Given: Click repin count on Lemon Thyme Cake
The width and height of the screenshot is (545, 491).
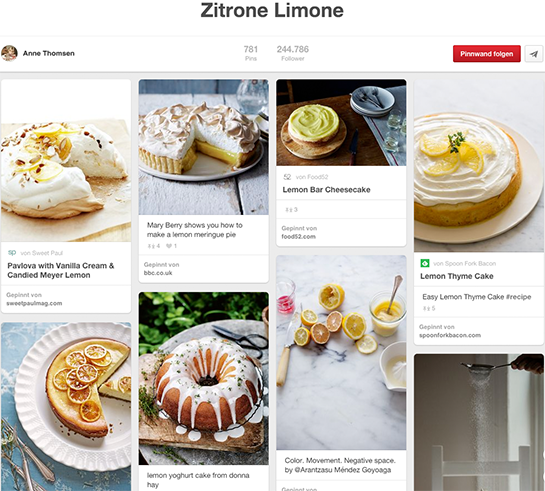Looking at the screenshot, I should click(x=429, y=308).
